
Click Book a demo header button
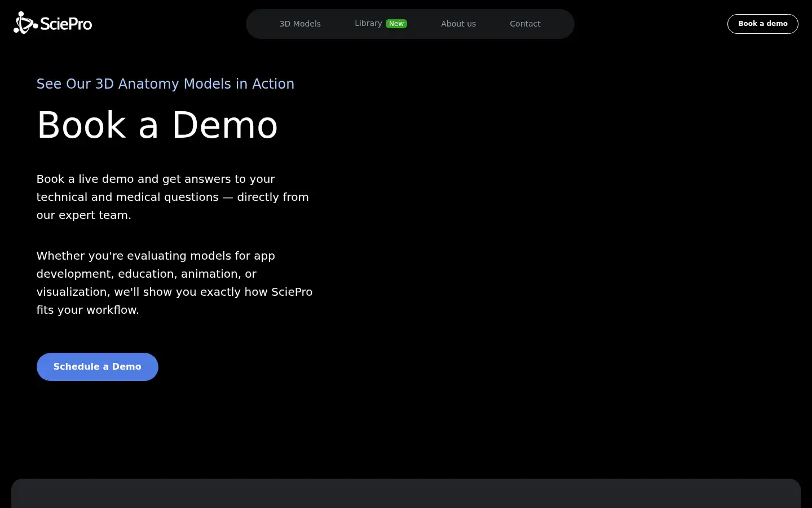(762, 24)
